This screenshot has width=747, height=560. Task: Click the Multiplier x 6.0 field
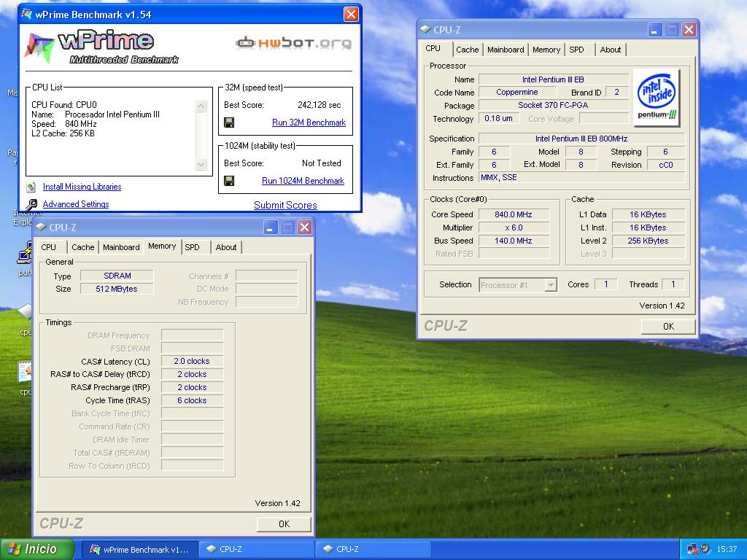point(514,227)
